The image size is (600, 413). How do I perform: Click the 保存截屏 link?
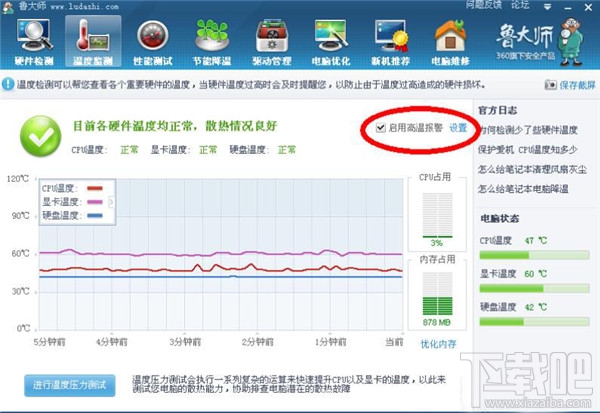click(577, 85)
